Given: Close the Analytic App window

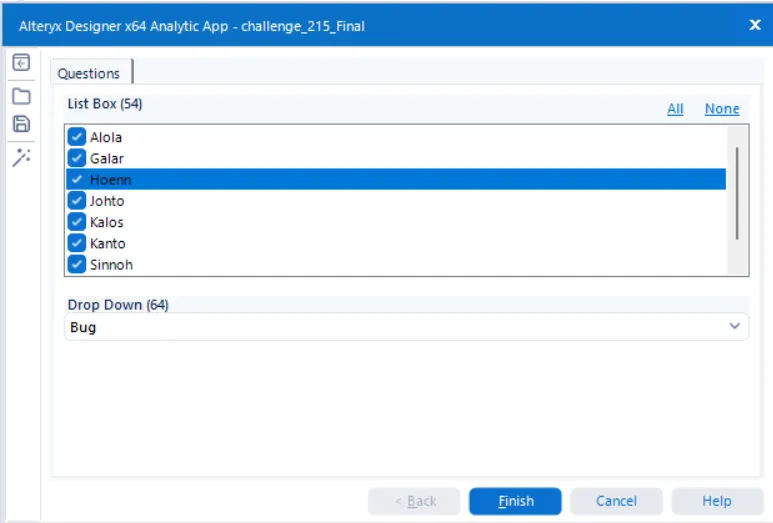Looking at the screenshot, I should pyautogui.click(x=755, y=25).
